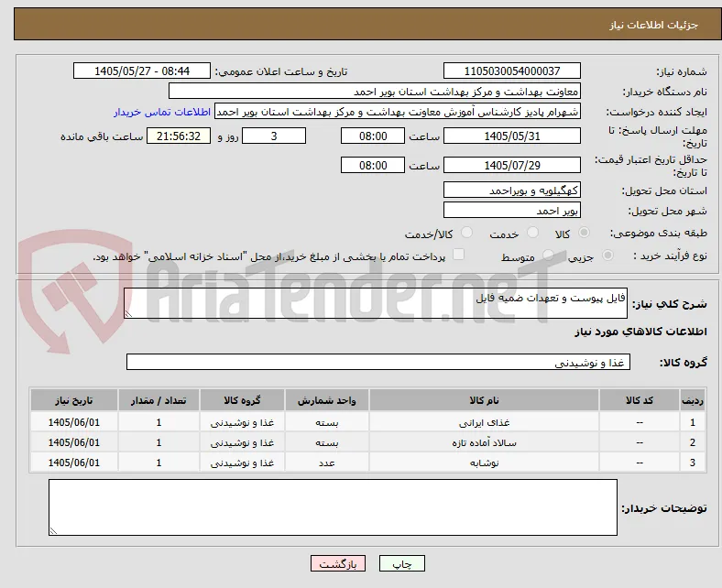This screenshot has width=722, height=588.
Task: Click the گروه کالا field
Action: tap(378, 362)
